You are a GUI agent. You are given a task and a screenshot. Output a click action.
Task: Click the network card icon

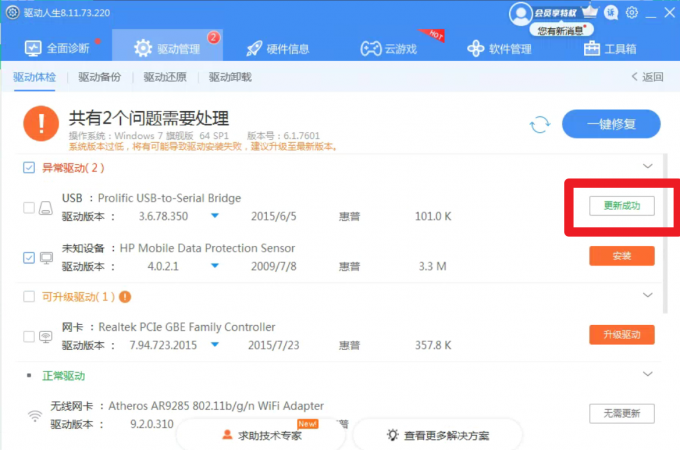[x=46, y=337]
